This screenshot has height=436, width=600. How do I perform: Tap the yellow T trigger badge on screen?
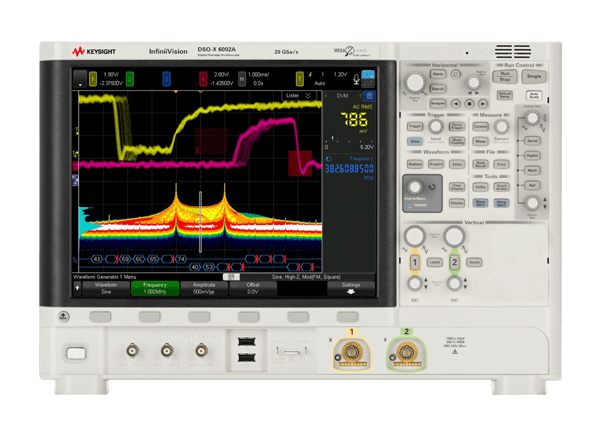click(300, 79)
